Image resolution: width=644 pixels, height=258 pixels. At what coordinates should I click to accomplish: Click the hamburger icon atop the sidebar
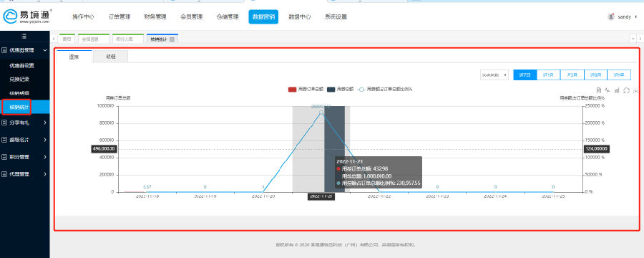click(x=24, y=37)
